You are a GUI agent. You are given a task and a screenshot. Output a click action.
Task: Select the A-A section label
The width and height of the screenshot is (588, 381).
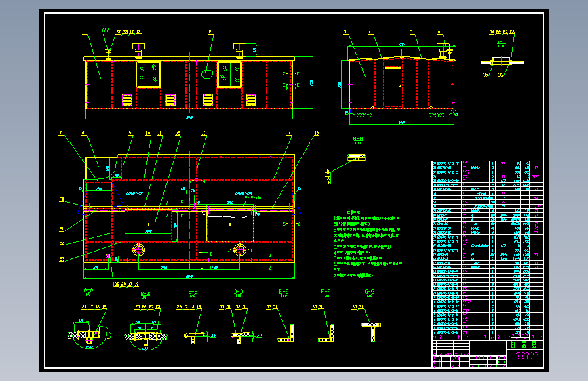pyautogui.click(x=88, y=290)
